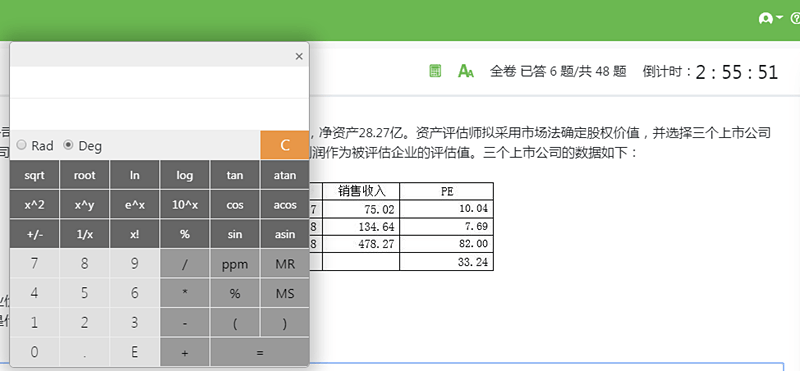
Task: Click digit 3 on the calculator
Action: [x=135, y=323]
